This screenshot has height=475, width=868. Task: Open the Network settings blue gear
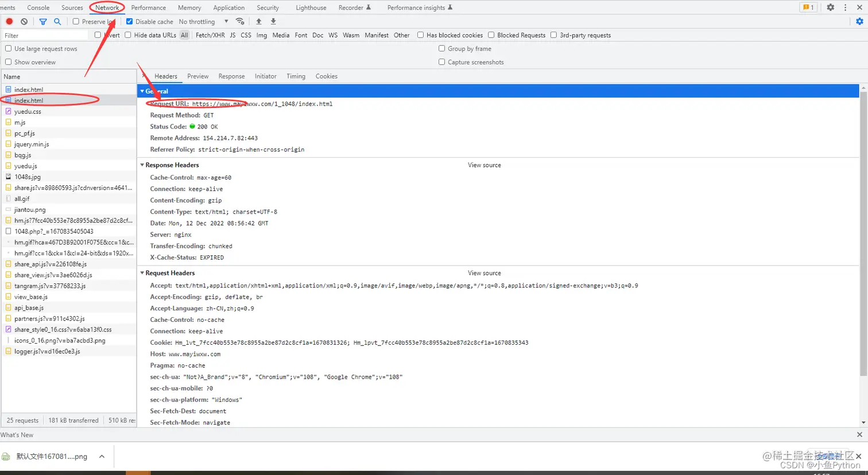coord(859,21)
